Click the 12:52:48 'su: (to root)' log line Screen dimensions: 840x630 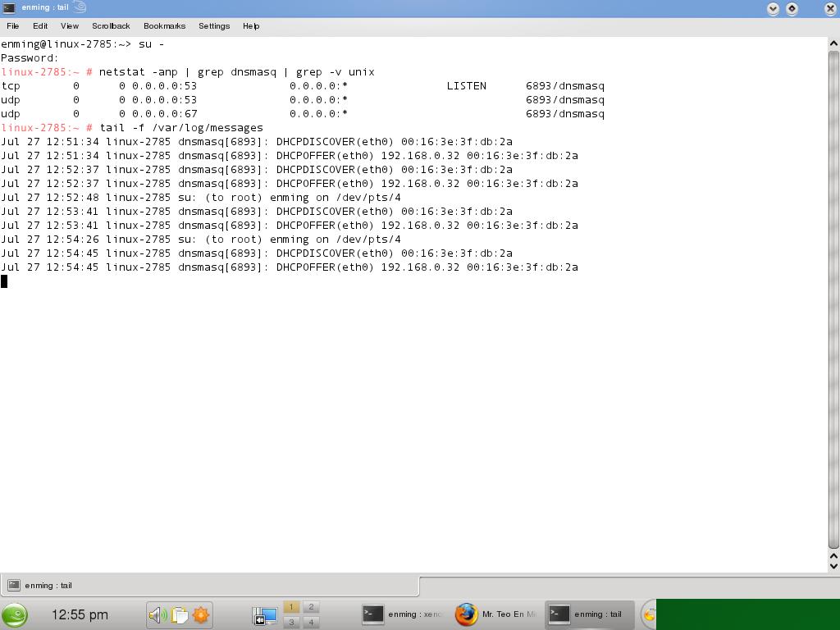201,197
